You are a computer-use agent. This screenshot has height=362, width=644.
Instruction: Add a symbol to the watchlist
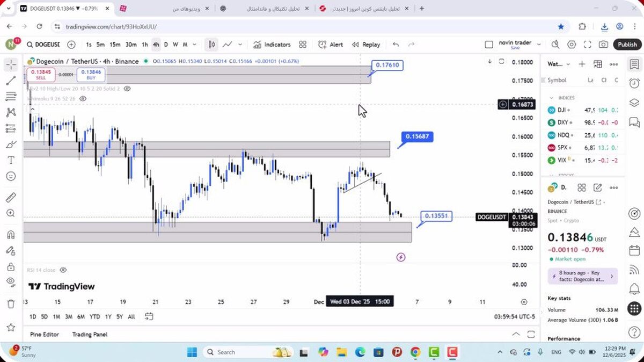coord(582,64)
